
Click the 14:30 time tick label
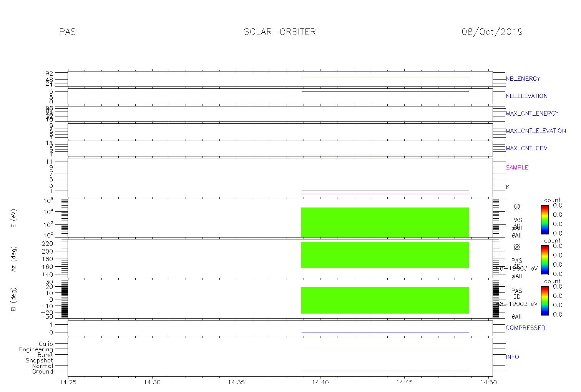pyautogui.click(x=152, y=382)
